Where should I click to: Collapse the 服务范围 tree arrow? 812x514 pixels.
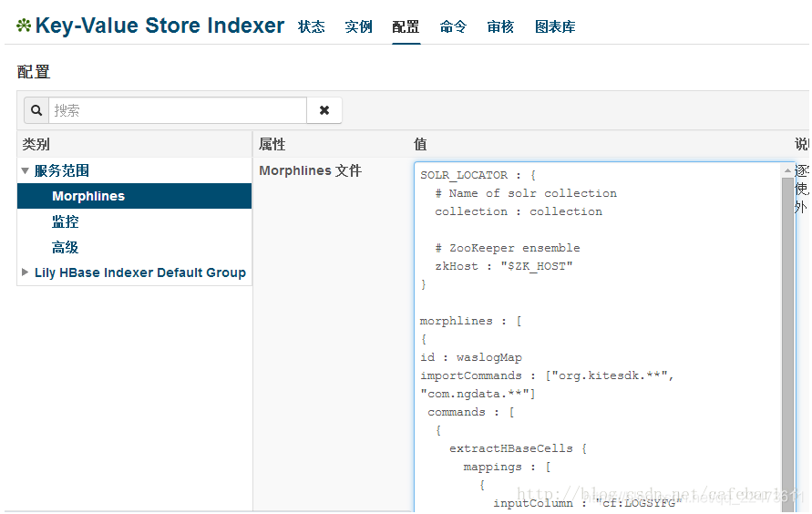[x=25, y=170]
